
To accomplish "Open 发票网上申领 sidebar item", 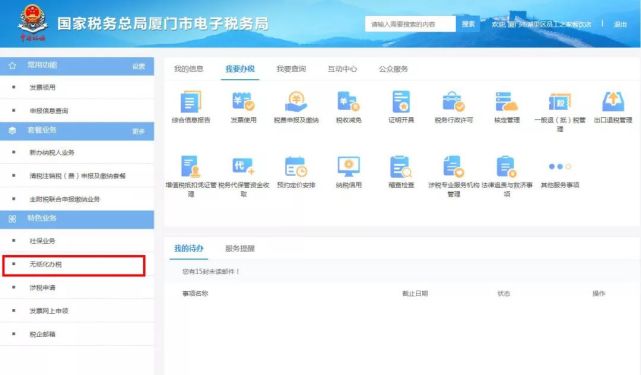I will click(x=77, y=311).
